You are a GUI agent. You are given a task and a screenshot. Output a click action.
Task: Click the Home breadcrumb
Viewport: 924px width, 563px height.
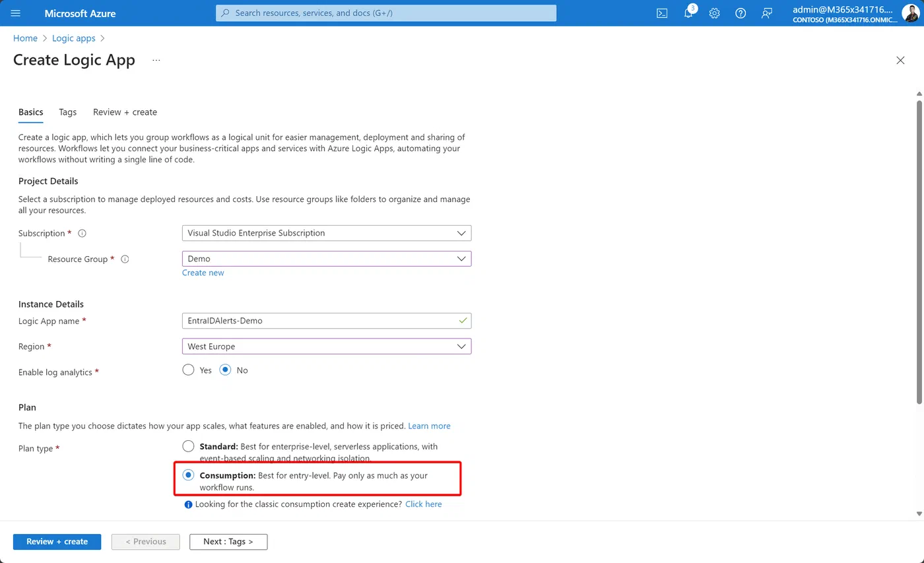point(25,38)
